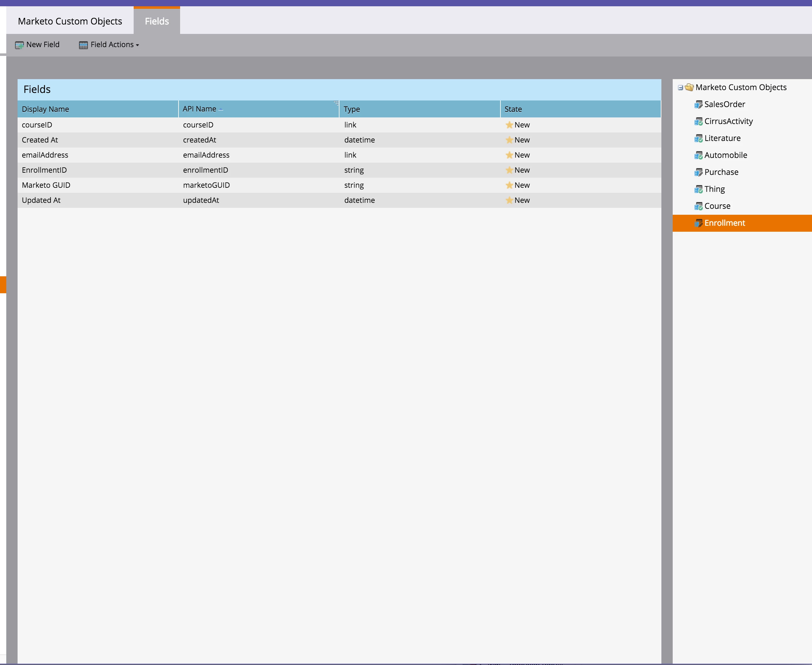Open the Field Actions dropdown arrow

[137, 45]
